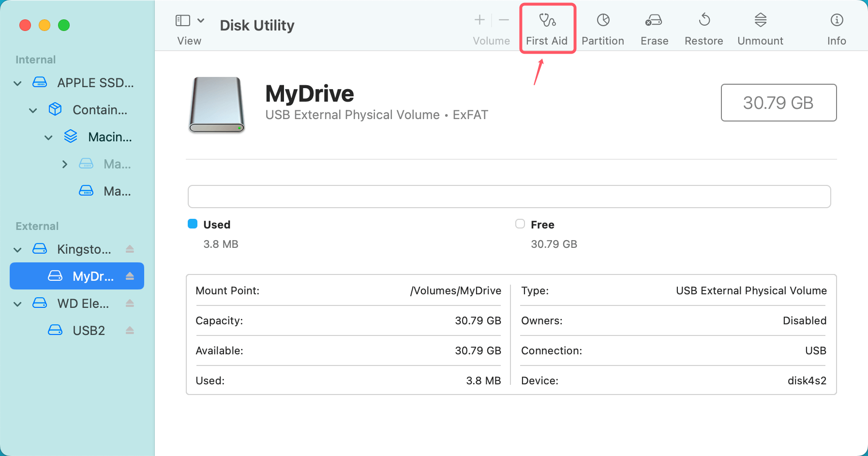The height and width of the screenshot is (456, 868).
Task: Collapse the APPLE SSD tree entry
Action: click(x=17, y=83)
